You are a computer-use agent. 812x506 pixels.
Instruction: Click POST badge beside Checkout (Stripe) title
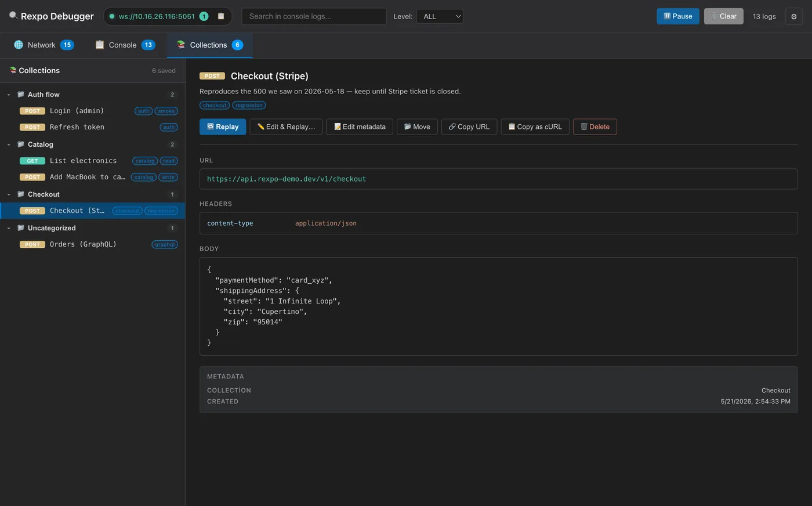pos(212,76)
